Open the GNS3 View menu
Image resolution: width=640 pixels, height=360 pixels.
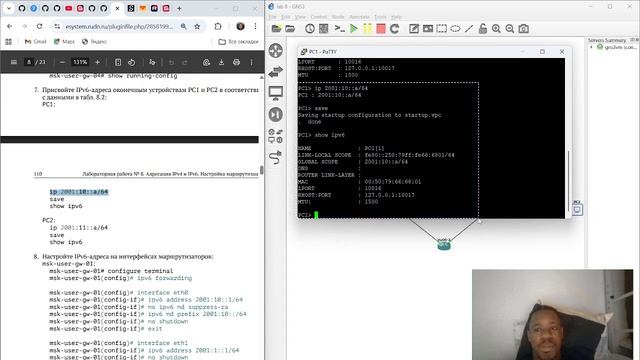(x=300, y=17)
